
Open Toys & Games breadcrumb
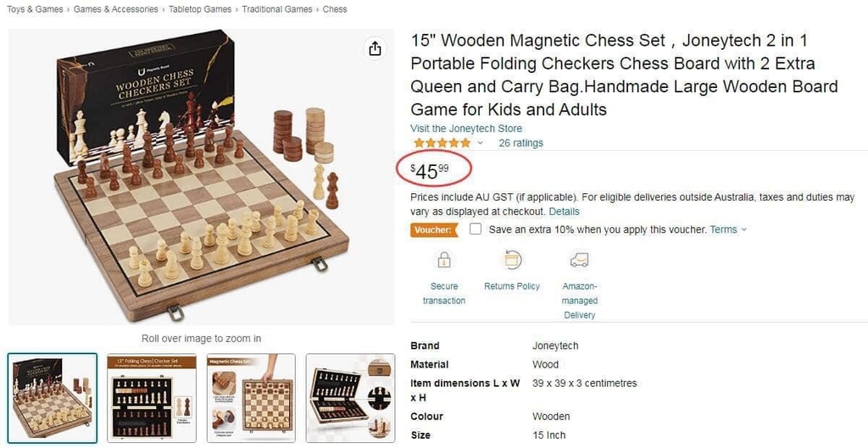35,9
